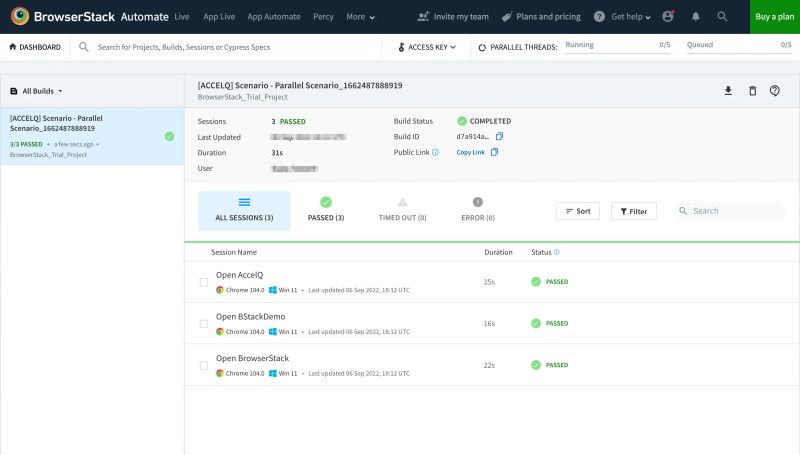Copy the Build ID d7a914a
The width and height of the screenshot is (800, 455).
point(499,136)
